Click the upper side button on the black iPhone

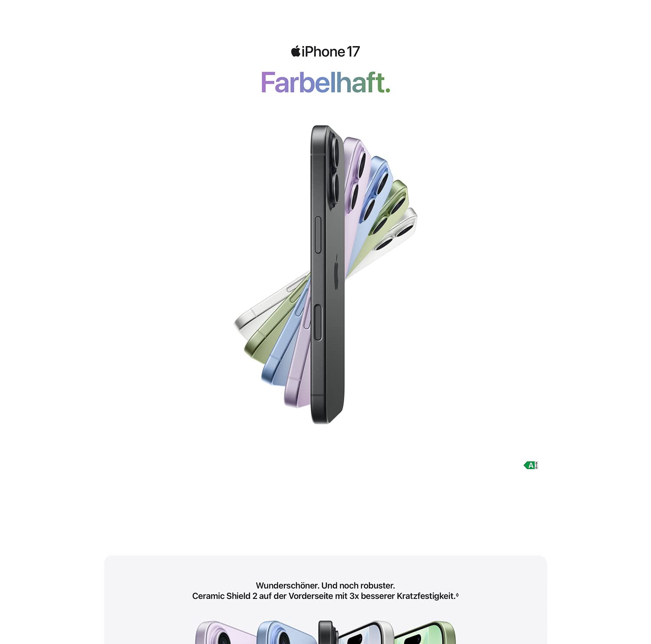tap(318, 234)
